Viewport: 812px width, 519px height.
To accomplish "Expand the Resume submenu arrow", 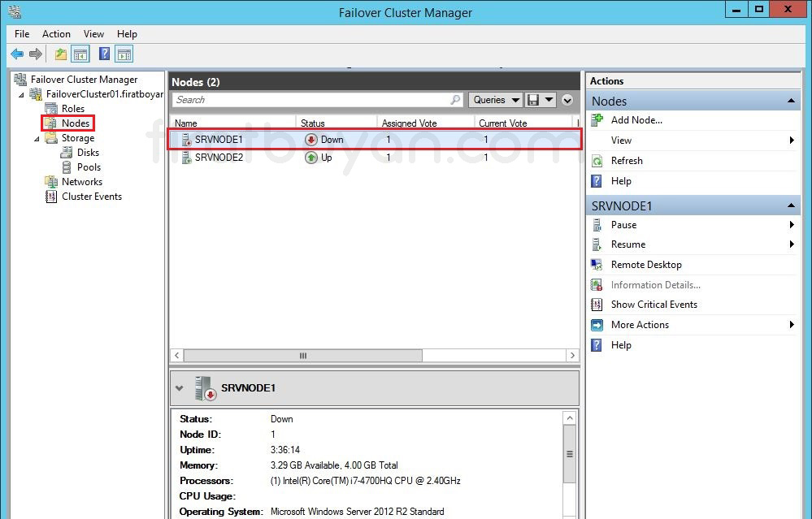I will point(792,244).
